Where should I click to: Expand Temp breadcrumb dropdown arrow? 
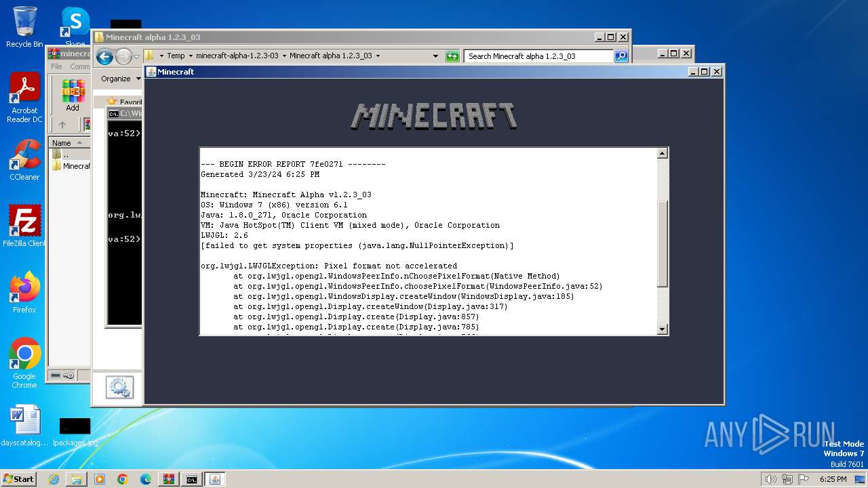tap(191, 56)
